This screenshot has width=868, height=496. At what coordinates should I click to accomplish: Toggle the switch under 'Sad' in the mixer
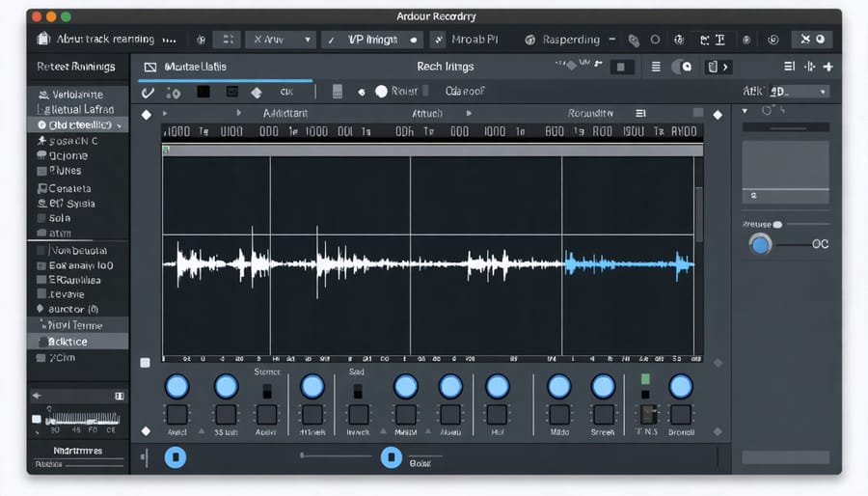tap(358, 391)
